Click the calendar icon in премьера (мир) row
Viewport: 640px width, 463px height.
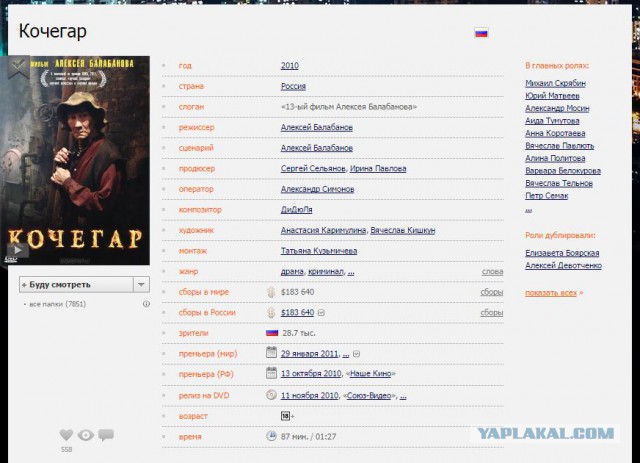pyautogui.click(x=271, y=352)
